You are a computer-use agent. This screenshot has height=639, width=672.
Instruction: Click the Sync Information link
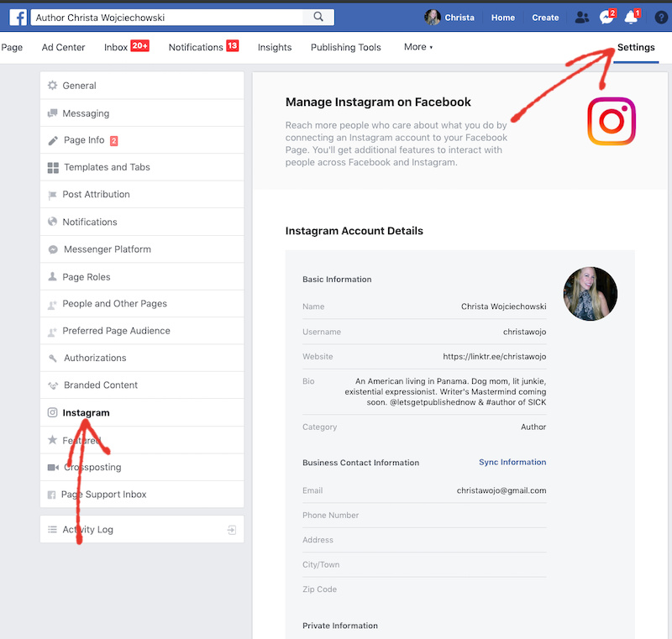click(x=512, y=463)
